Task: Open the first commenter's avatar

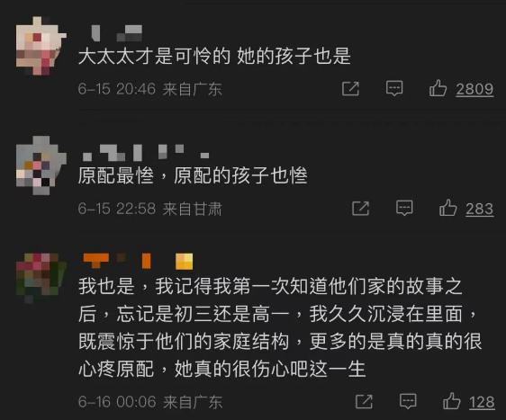Action: [x=41, y=46]
